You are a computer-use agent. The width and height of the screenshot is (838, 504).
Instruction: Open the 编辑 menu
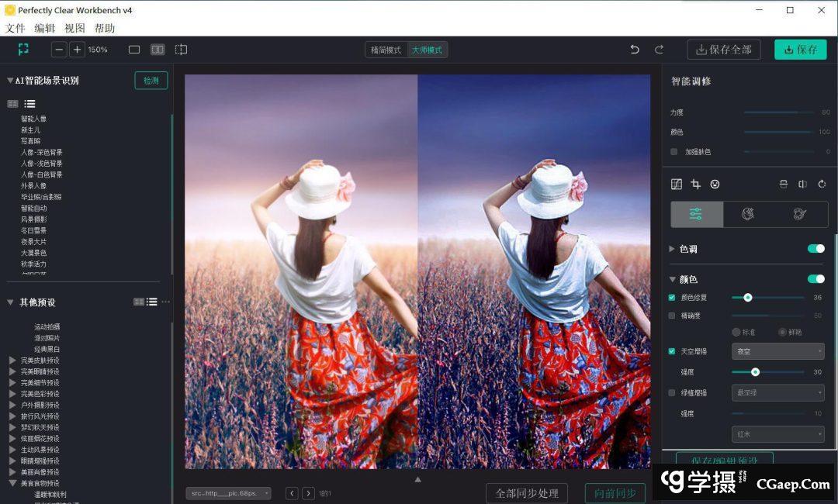point(44,29)
